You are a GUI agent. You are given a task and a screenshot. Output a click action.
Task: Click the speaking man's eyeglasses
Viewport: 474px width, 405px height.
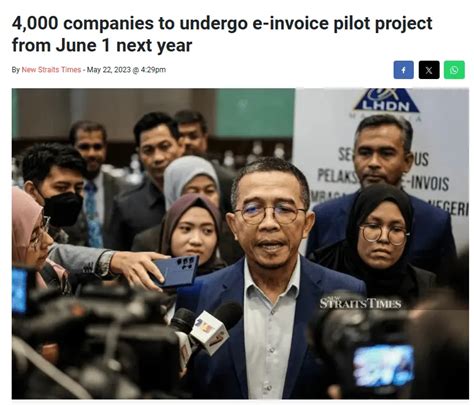pos(269,214)
